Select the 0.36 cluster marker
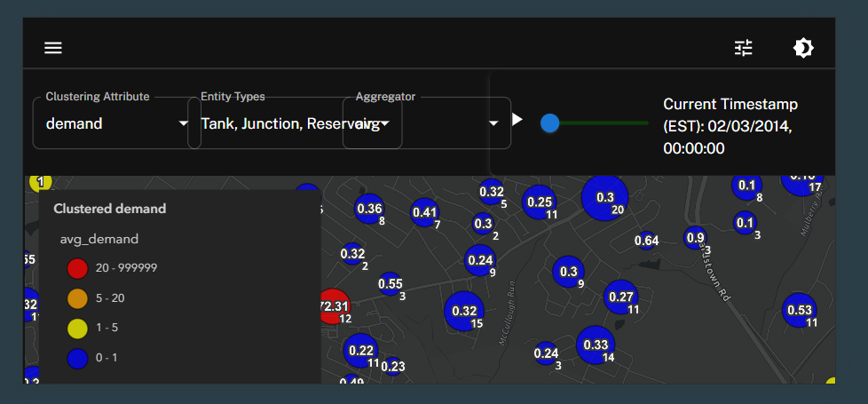 370,209
